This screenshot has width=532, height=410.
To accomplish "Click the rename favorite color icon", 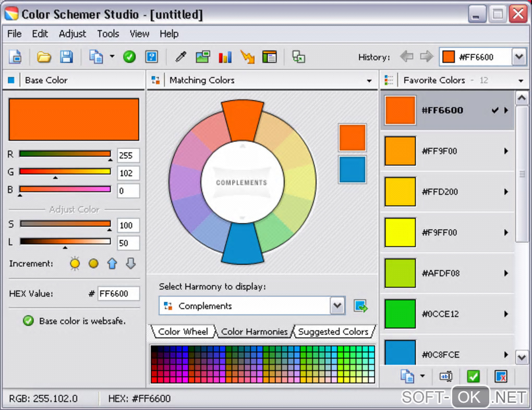I will pos(446,376).
